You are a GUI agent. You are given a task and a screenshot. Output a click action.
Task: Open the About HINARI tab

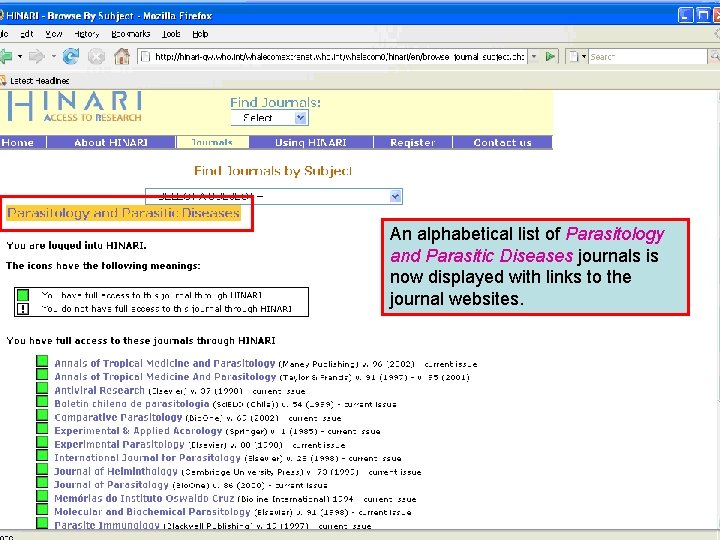tap(111, 142)
